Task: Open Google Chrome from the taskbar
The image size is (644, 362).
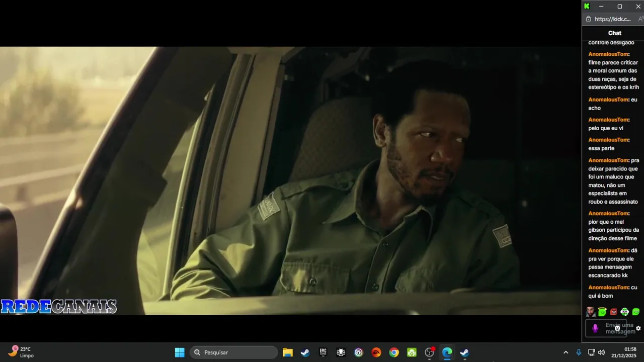Action: 394,352
